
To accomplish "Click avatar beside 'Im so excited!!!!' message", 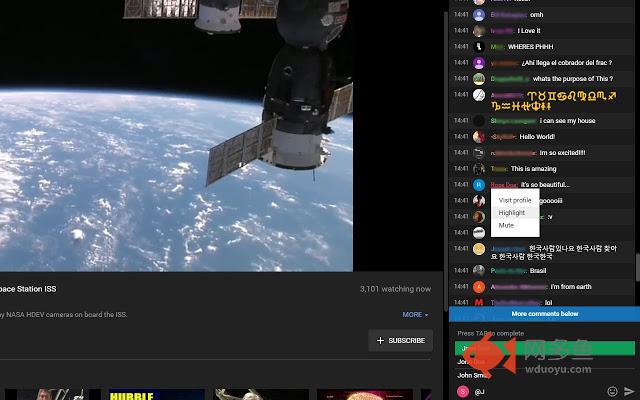I will [479, 153].
